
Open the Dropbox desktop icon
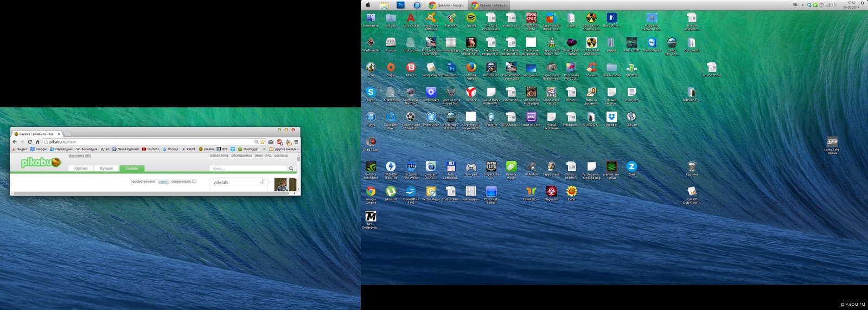(611, 119)
